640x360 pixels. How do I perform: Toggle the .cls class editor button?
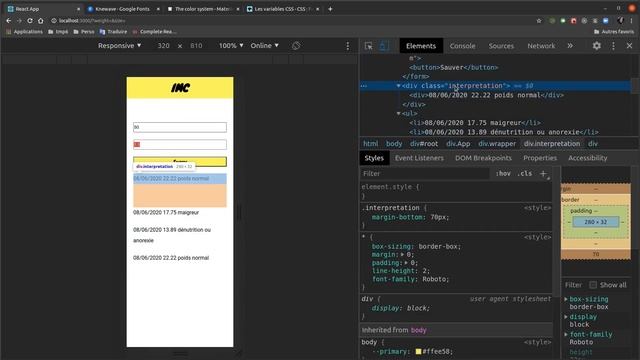(x=524, y=173)
